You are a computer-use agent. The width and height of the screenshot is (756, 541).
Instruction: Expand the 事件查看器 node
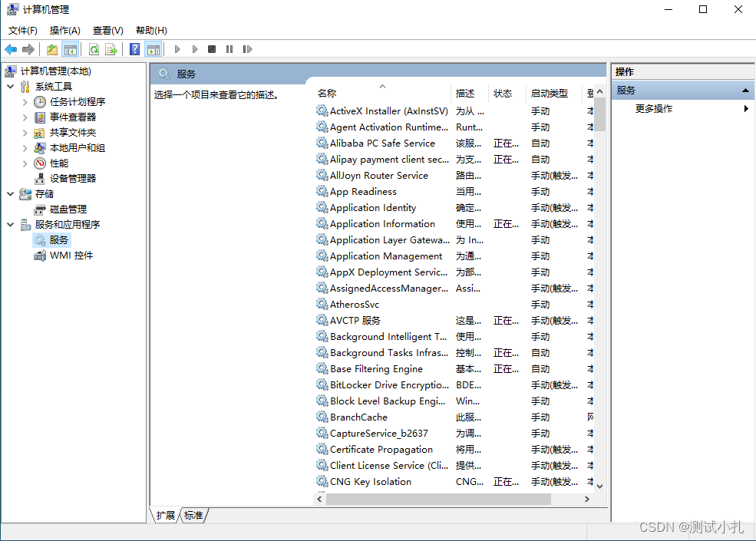25,117
